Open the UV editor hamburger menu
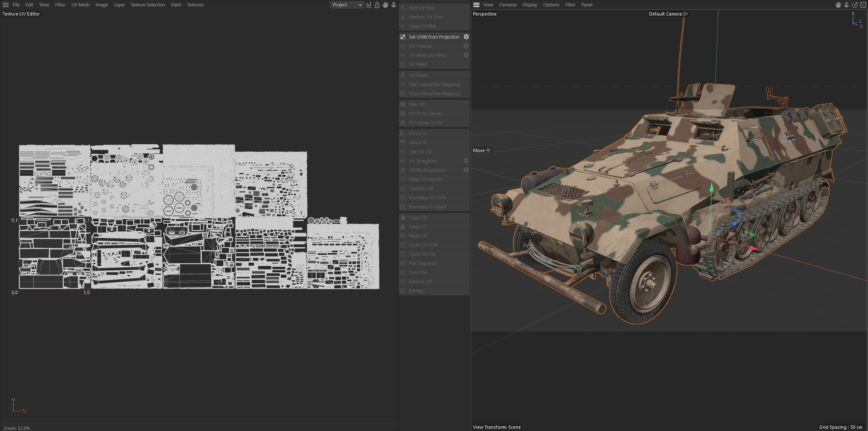Viewport: 868px width, 431px height. (5, 5)
